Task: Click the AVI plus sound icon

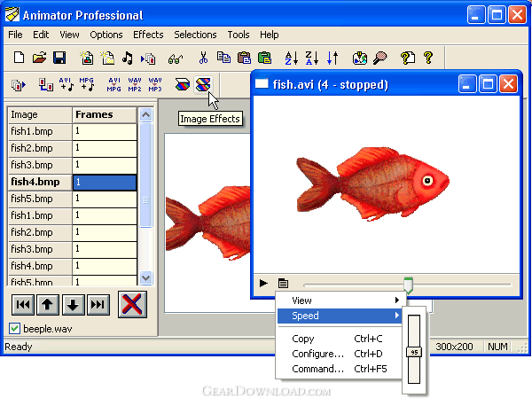Action: [x=66, y=84]
